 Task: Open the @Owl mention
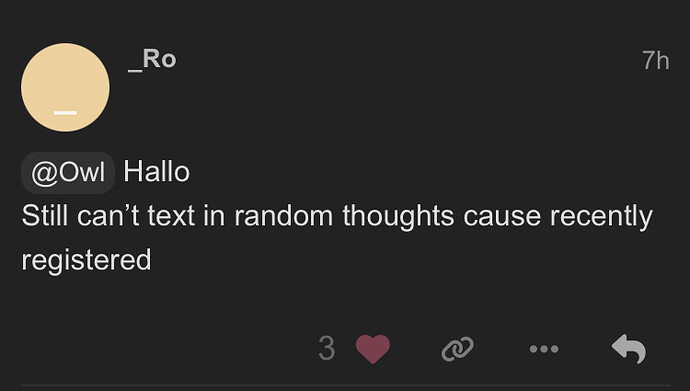(x=68, y=172)
